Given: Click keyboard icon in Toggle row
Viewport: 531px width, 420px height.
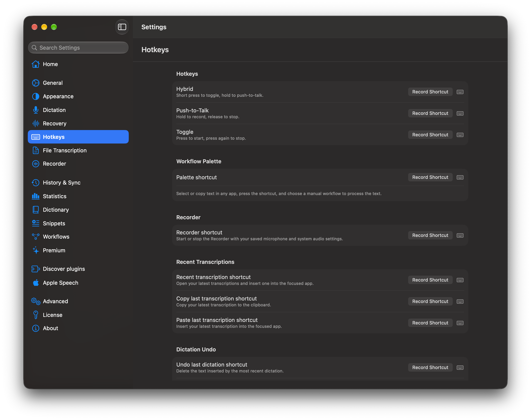Looking at the screenshot, I should [x=460, y=135].
